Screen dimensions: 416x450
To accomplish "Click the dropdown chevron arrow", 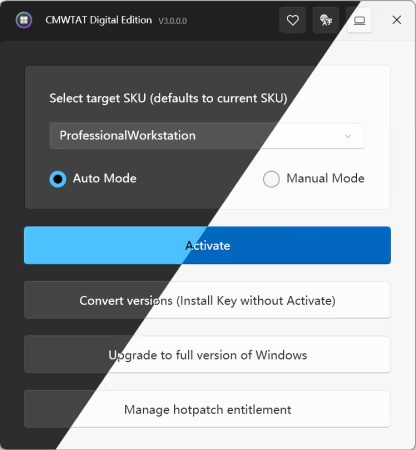I will point(348,136).
